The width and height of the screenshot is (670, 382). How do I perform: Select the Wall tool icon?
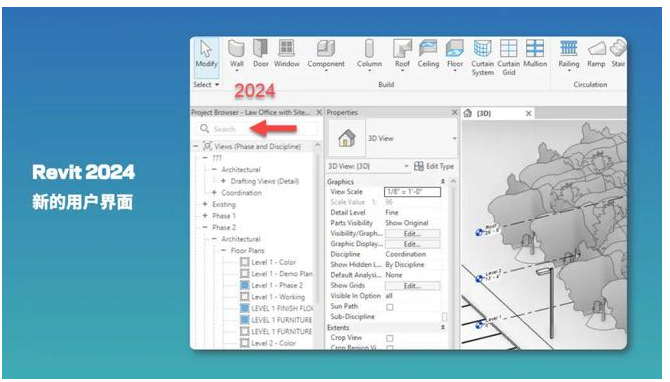[x=236, y=54]
